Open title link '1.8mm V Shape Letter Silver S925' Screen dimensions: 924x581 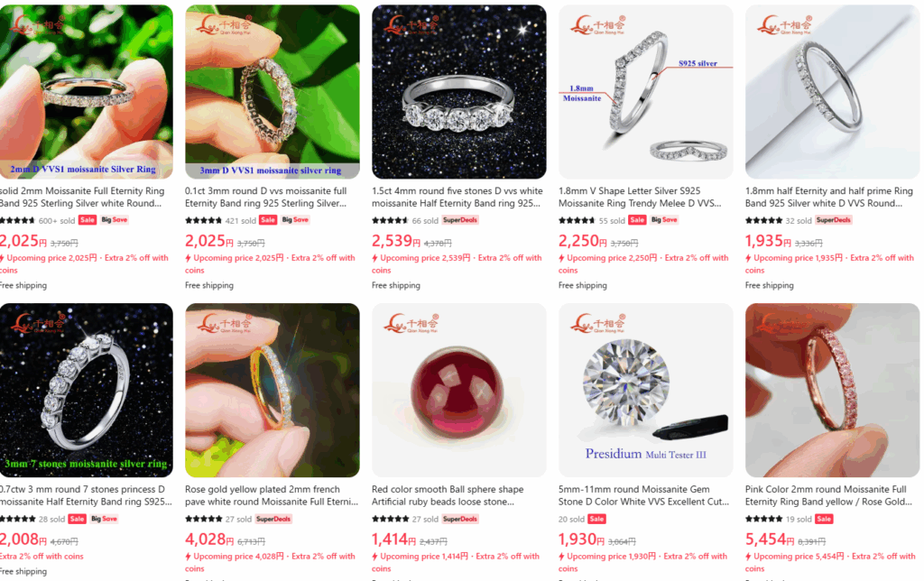click(629, 191)
